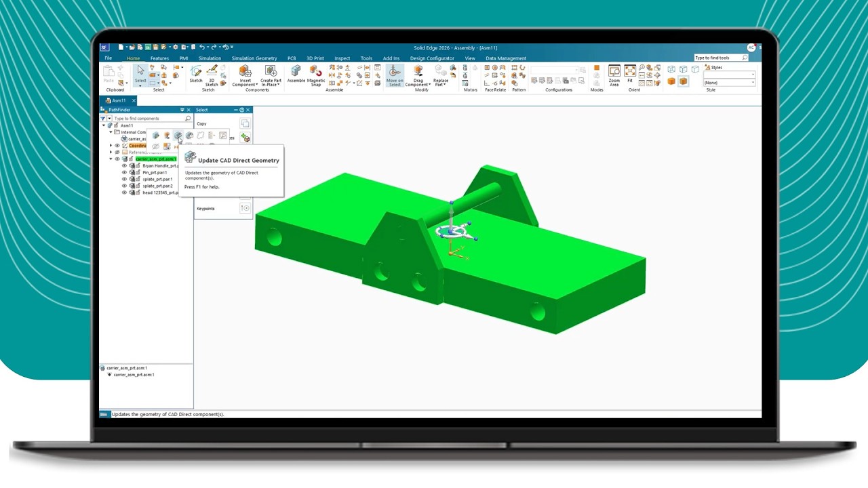
Task: Click Move on Select icon
Action: [394, 70]
